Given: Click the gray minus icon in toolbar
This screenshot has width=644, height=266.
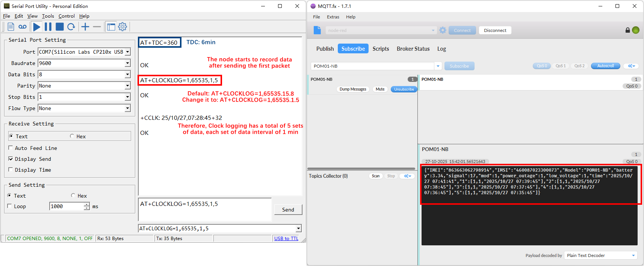Looking at the screenshot, I should 97,27.
